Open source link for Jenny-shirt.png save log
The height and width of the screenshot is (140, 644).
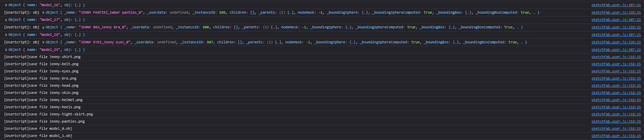(616, 57)
